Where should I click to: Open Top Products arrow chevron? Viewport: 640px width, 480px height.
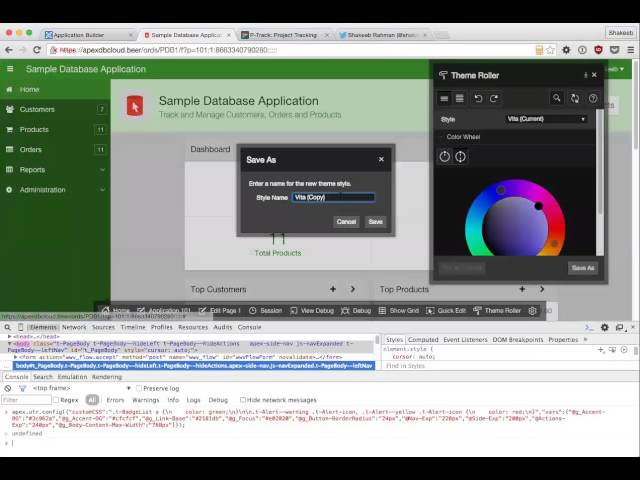coord(542,289)
